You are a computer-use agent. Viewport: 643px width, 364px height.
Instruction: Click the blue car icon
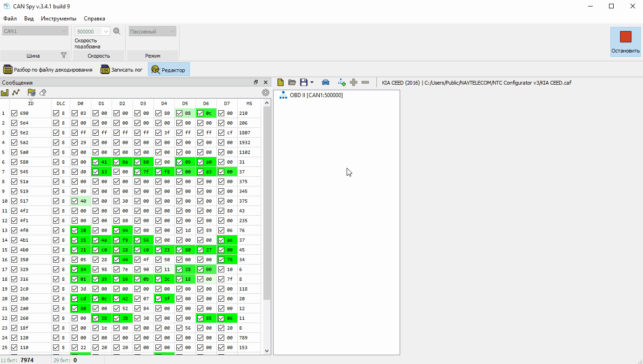coord(326,82)
